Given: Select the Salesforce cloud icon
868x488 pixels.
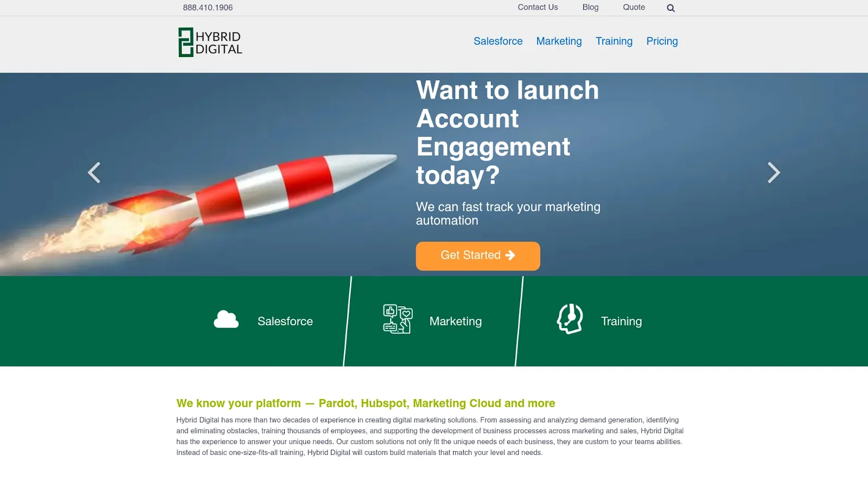Looking at the screenshot, I should click(x=226, y=319).
